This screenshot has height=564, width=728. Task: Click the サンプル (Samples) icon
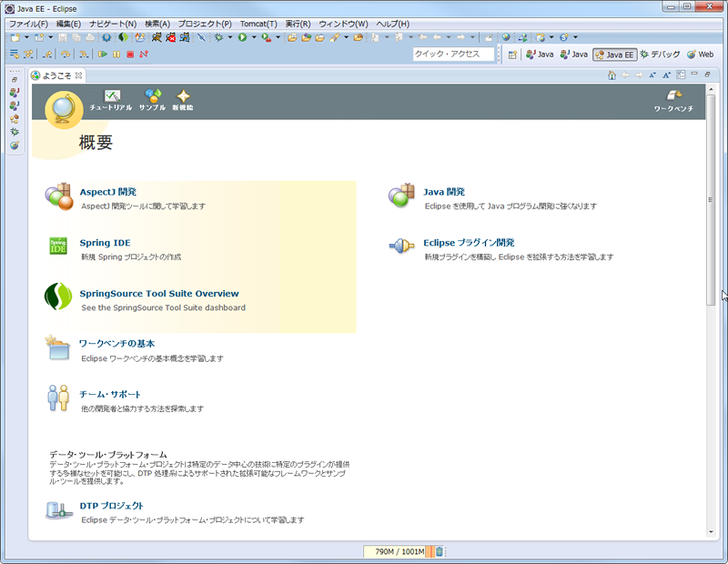152,100
